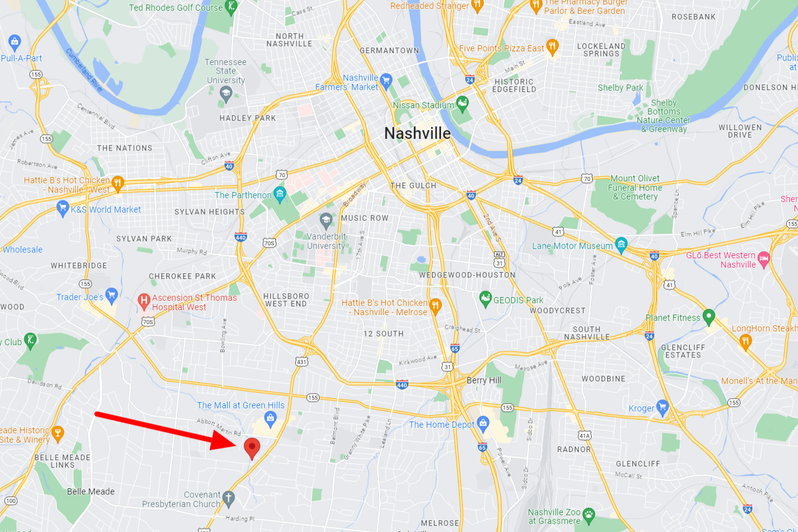Select the Five Points Pizza East icon
This screenshot has width=798, height=532.
point(552,46)
